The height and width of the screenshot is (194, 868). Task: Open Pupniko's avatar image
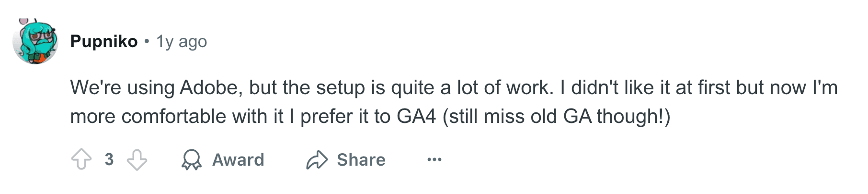point(35,42)
